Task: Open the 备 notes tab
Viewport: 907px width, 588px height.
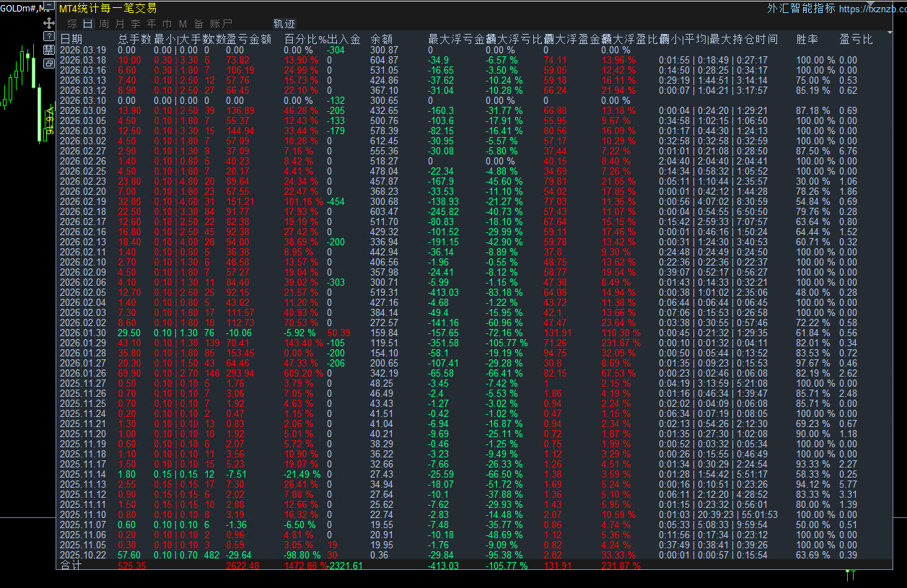Action: coord(198,24)
